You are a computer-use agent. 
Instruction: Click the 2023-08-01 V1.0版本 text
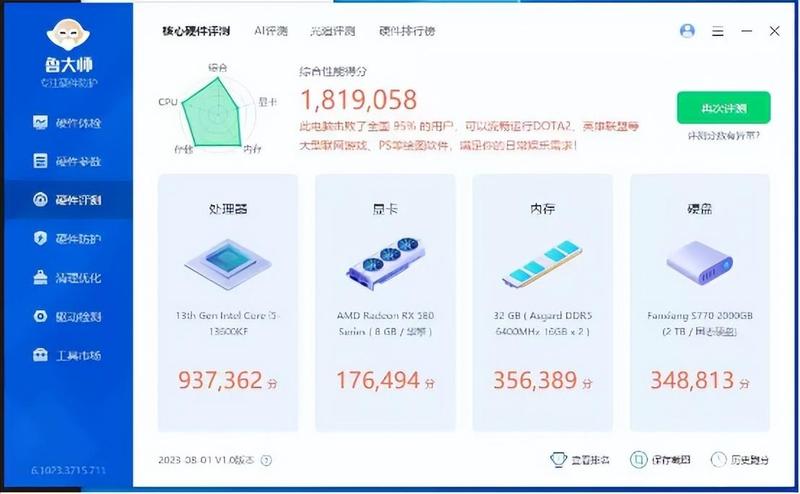206,460
